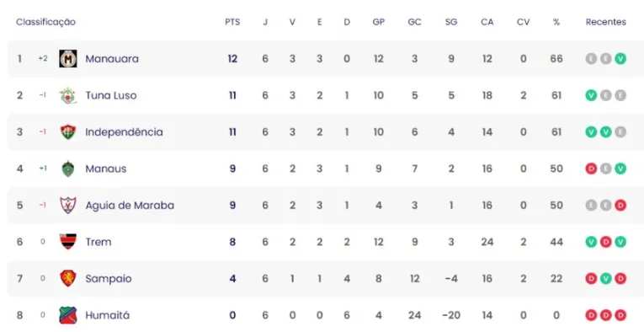Sort table by PTS column header
The image size is (644, 332).
[232, 22]
